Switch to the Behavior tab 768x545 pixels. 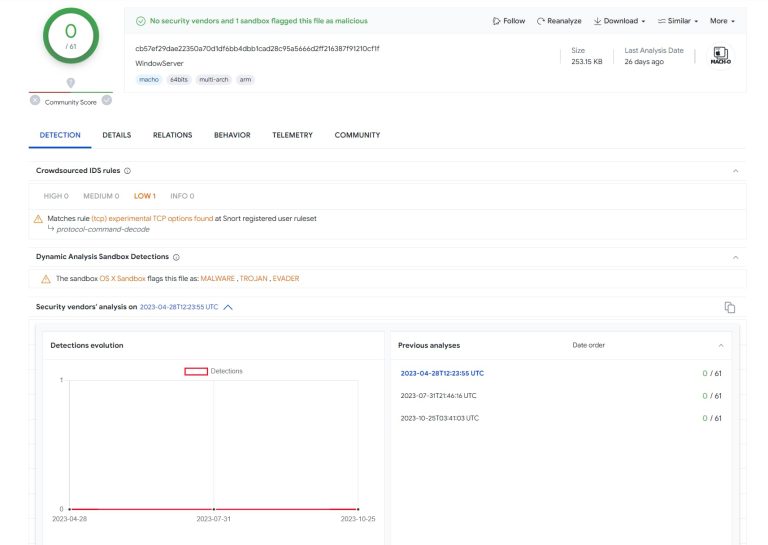point(232,135)
